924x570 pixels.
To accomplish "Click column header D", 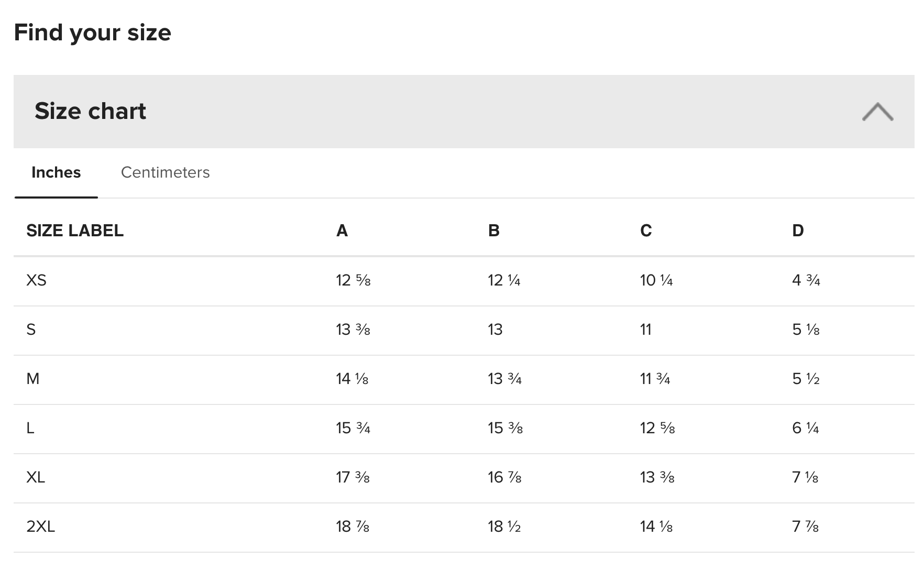I will click(798, 231).
